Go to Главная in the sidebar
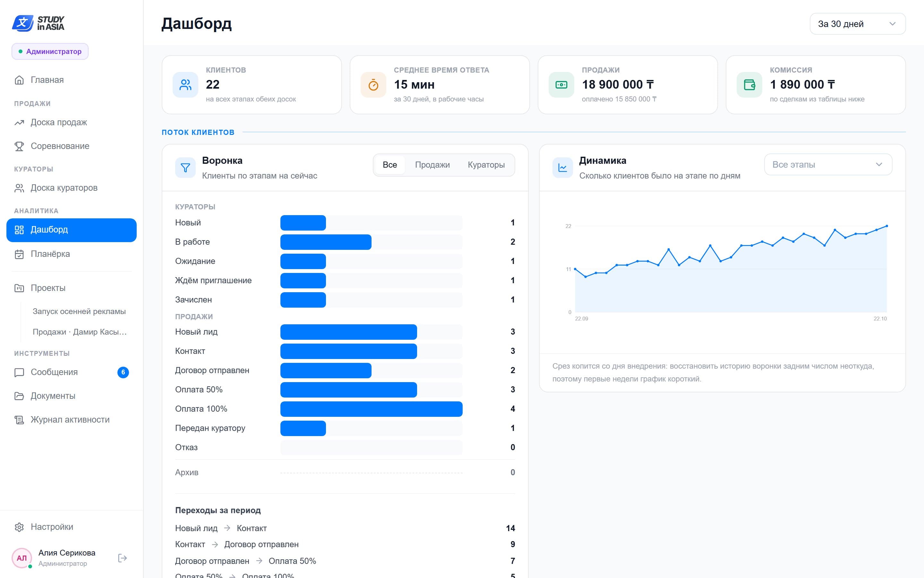The width and height of the screenshot is (924, 578). [72, 80]
